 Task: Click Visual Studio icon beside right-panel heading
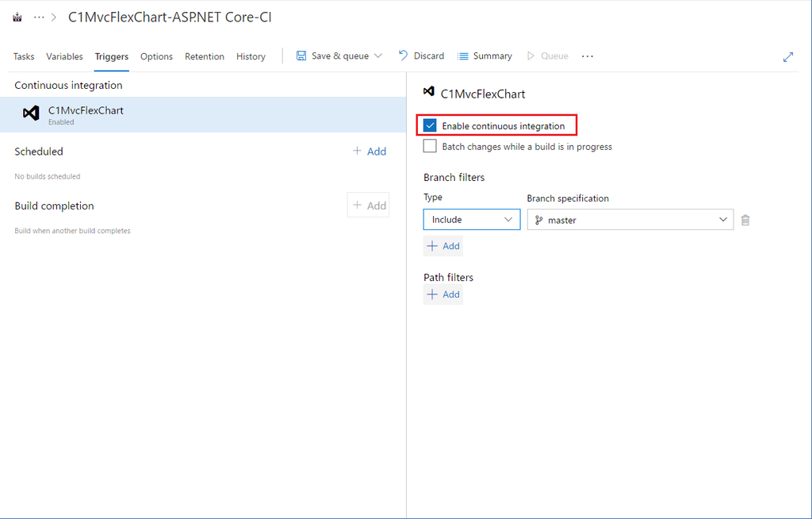pyautogui.click(x=428, y=92)
